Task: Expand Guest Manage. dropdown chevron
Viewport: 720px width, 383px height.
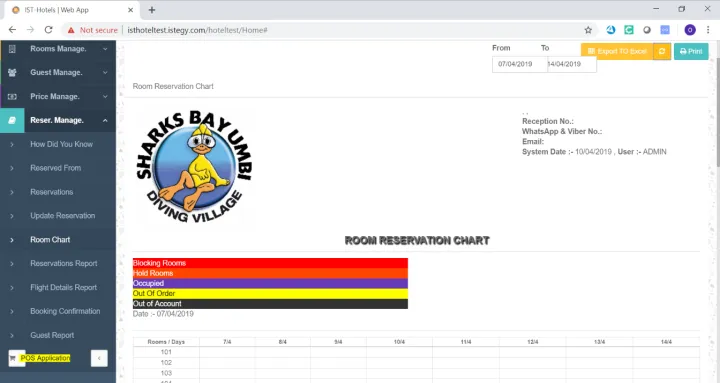Action: click(x=105, y=73)
